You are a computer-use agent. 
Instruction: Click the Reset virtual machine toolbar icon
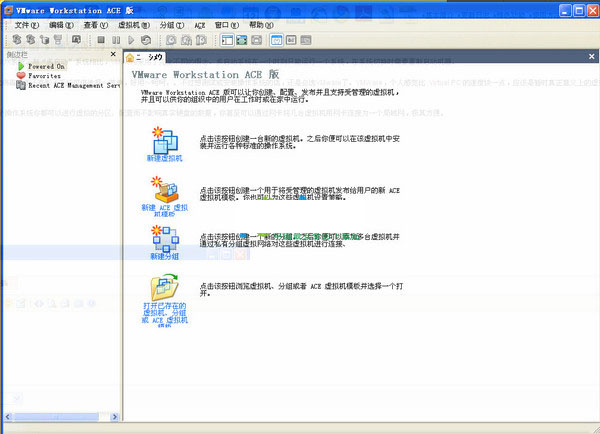(146, 40)
